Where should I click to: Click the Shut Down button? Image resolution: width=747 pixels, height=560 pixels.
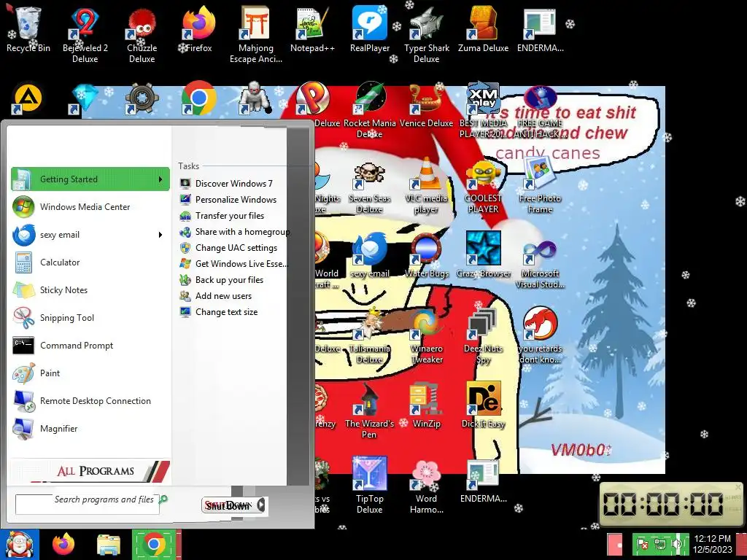coord(228,505)
